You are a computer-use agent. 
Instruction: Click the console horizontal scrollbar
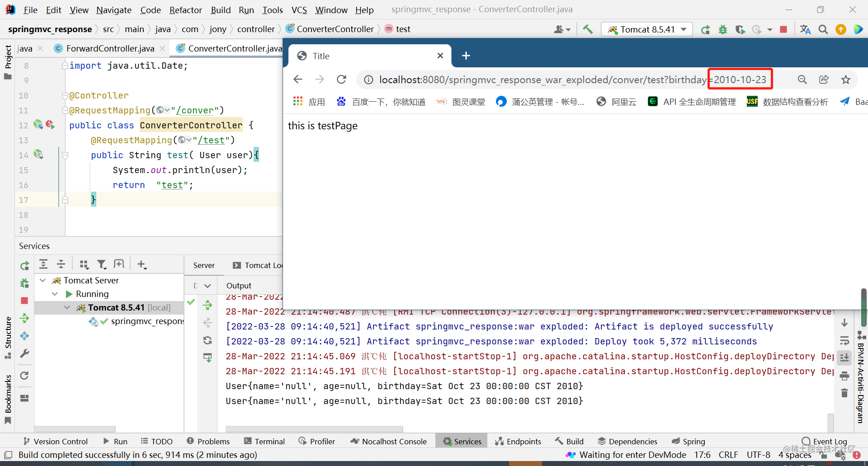tap(314, 428)
